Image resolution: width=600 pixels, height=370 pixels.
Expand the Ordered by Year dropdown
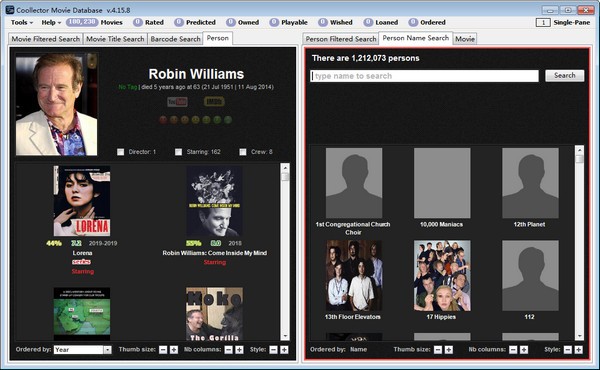pos(108,350)
